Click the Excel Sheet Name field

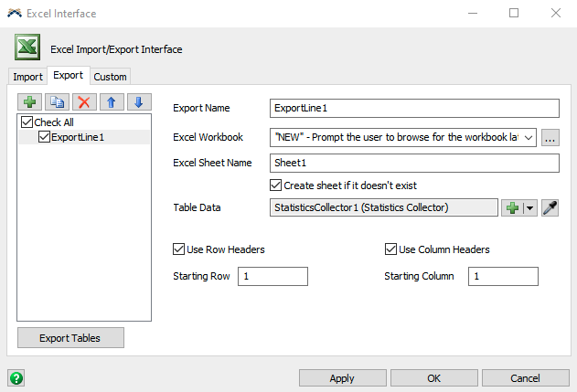[414, 164]
